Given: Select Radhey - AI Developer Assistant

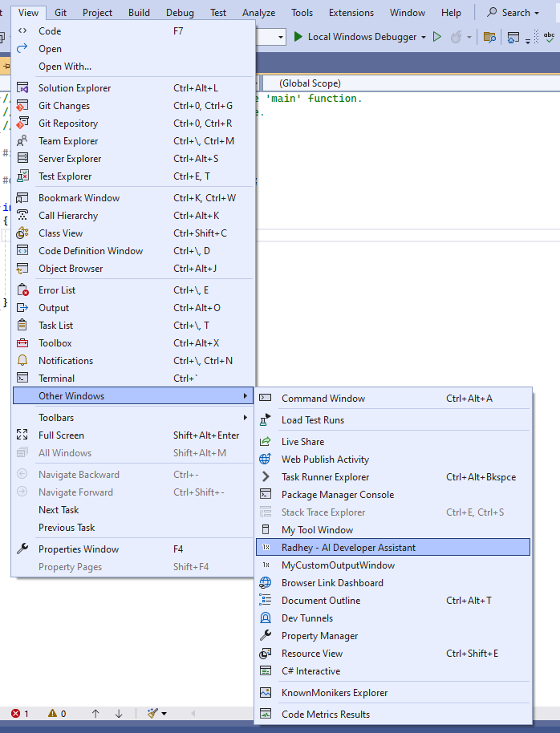Looking at the screenshot, I should tap(393, 548).
